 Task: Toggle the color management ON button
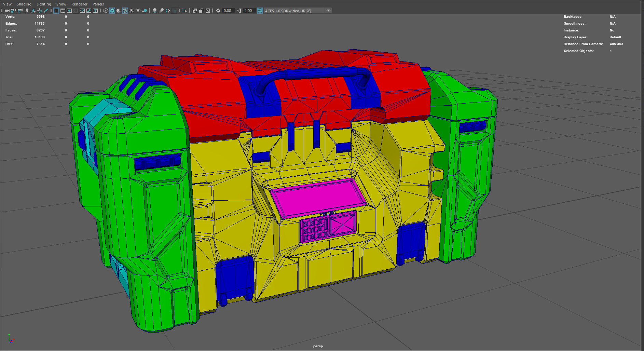[260, 11]
